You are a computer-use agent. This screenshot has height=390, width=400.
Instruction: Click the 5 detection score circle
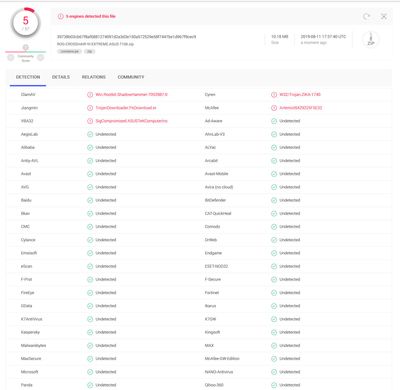pos(25,23)
